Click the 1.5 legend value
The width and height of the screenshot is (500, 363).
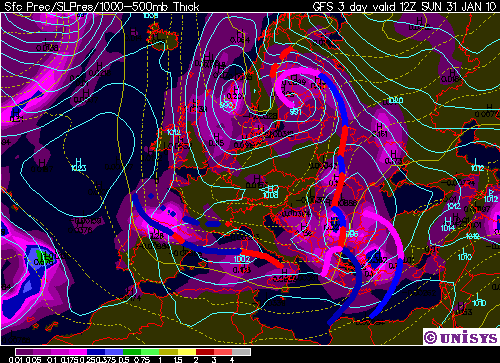tap(178, 360)
